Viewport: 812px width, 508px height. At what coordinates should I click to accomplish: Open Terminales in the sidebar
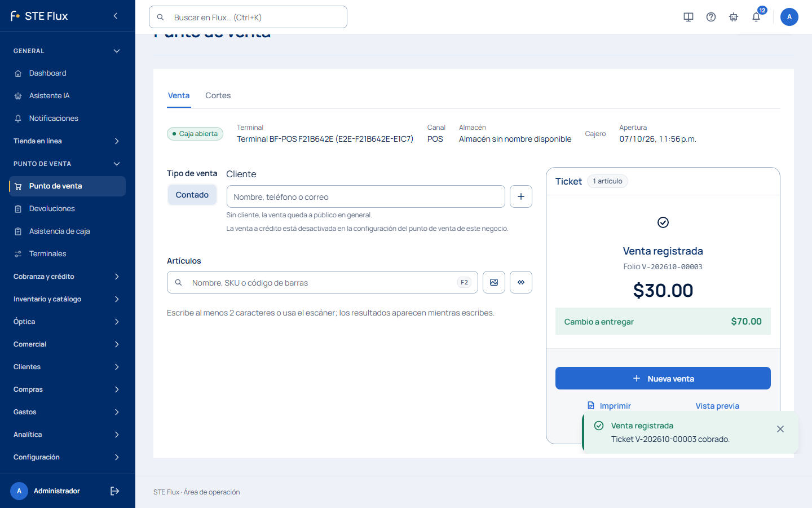(68, 254)
